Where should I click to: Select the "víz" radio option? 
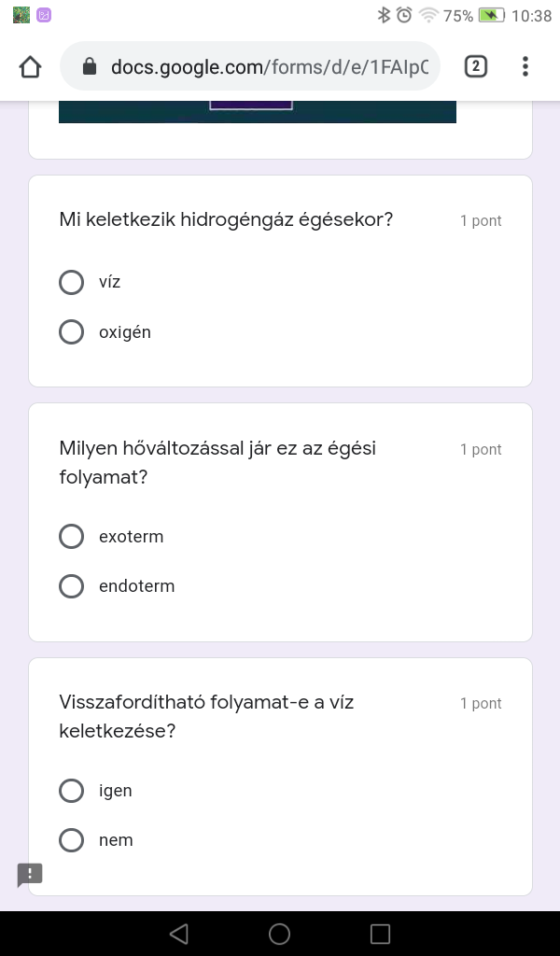(x=72, y=282)
